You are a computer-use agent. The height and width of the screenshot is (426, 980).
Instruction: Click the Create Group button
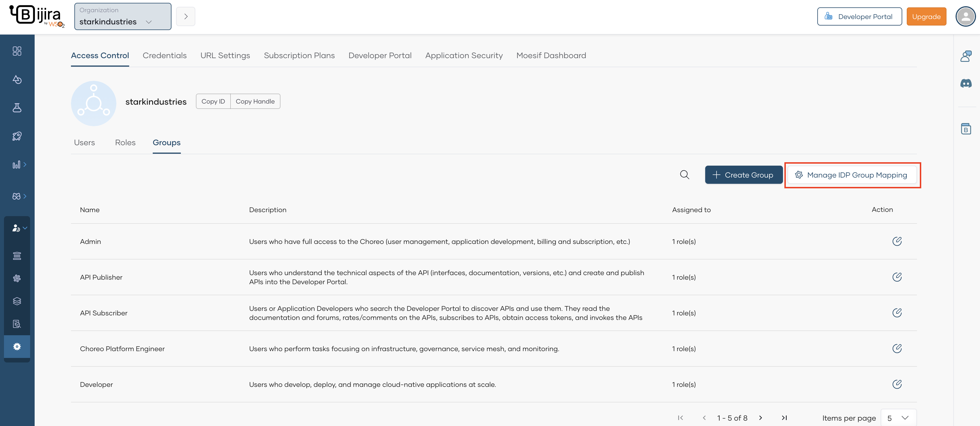(x=743, y=175)
